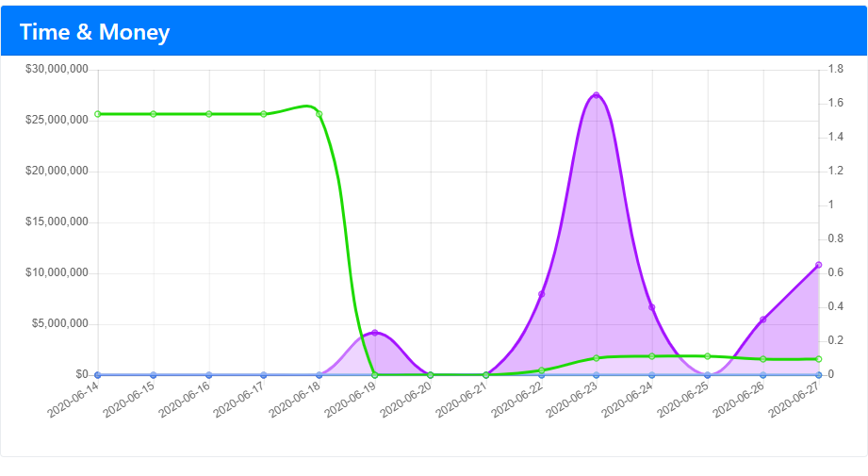Viewport: 868px width, 476px height.
Task: Click the 2020-06-25 x-axis date label
Action: [x=683, y=400]
